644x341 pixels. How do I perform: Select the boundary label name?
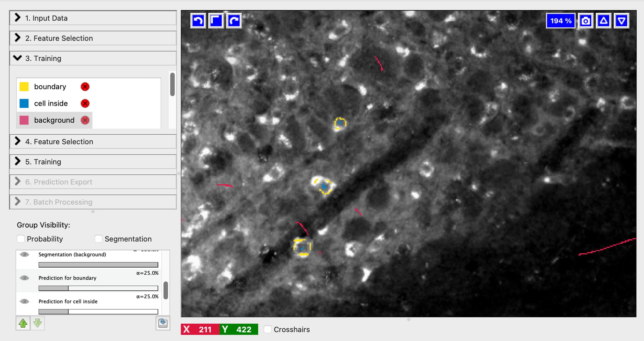[50, 87]
